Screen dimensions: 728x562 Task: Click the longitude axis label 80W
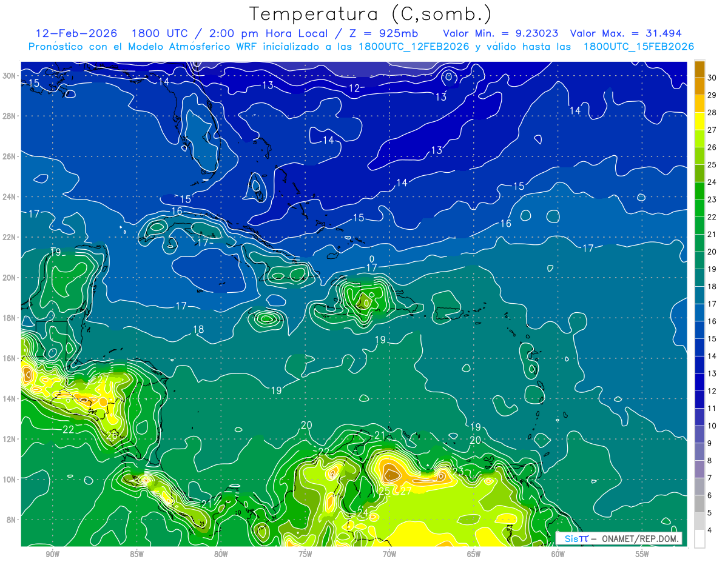point(221,554)
